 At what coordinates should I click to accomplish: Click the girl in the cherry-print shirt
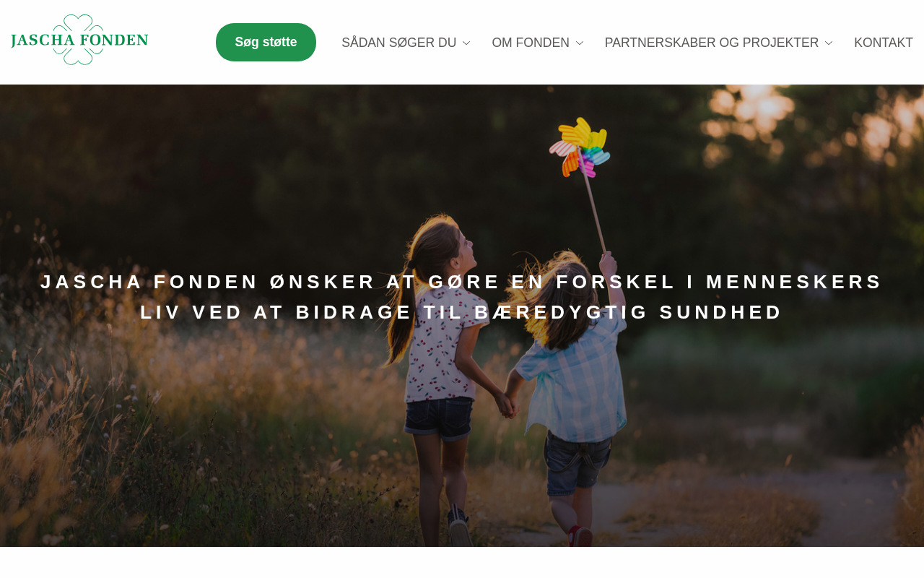tap(440, 361)
